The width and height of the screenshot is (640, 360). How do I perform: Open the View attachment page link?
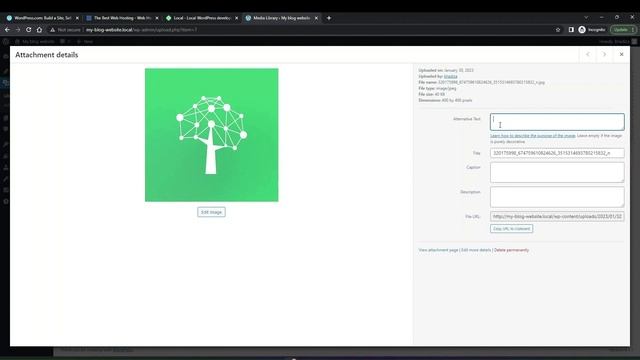438,250
